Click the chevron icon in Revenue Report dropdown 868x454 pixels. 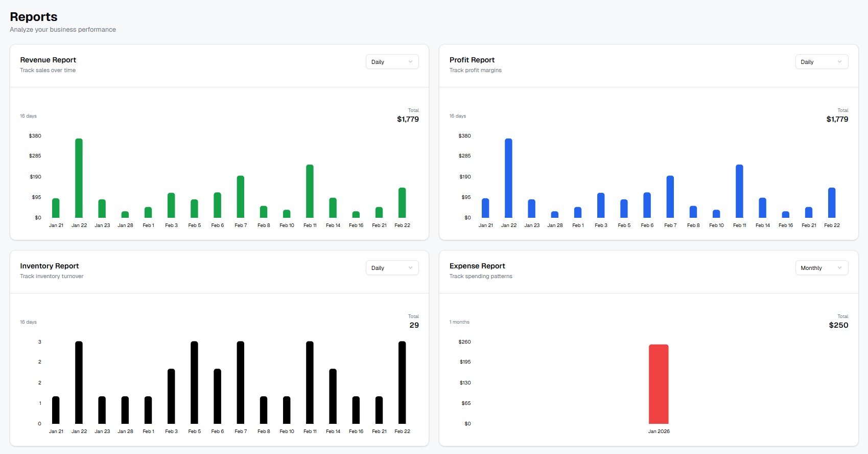pos(410,62)
